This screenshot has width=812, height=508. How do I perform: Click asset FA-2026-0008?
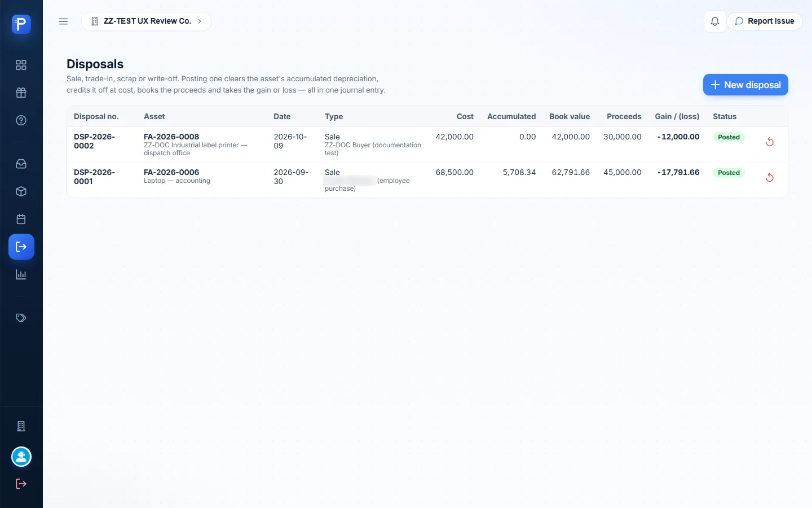(171, 137)
